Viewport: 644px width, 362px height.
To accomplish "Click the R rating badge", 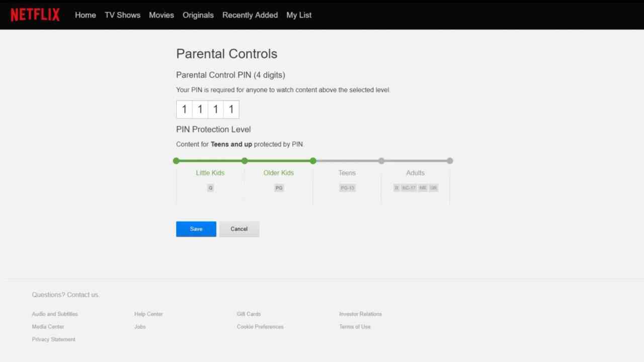I will 396,188.
